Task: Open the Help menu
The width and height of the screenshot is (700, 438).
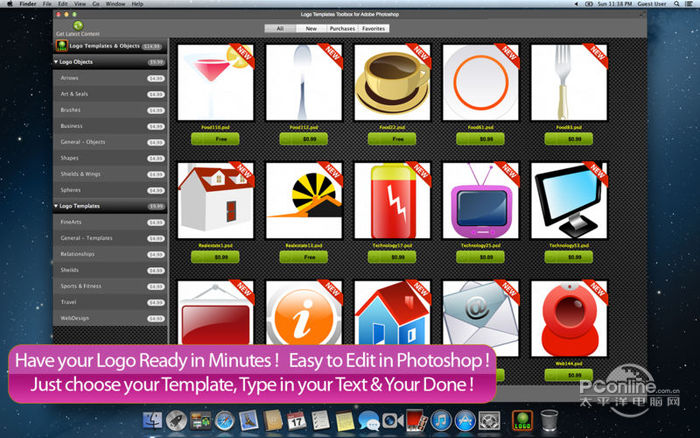Action: tap(138, 4)
